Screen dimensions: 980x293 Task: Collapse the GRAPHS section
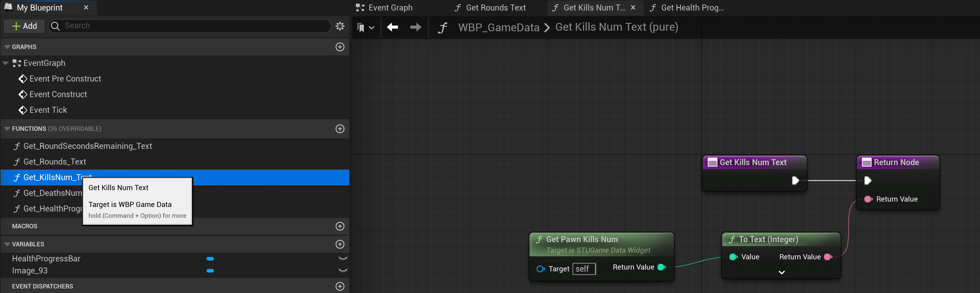(7, 47)
